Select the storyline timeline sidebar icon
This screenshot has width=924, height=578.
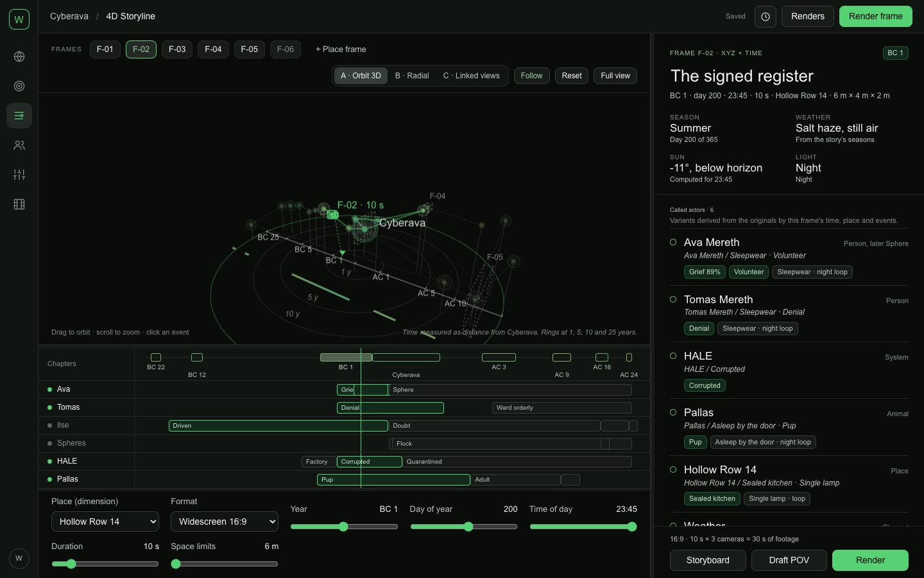[x=19, y=116]
